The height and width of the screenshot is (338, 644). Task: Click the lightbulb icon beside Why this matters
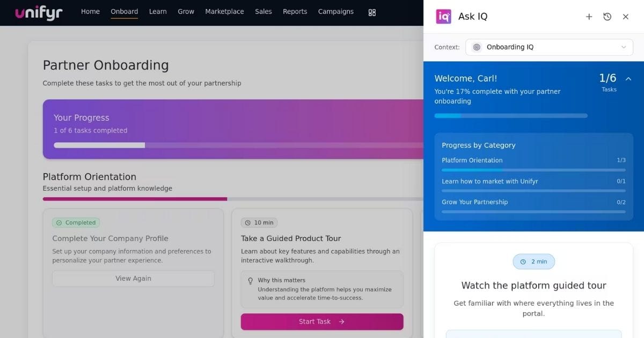(x=250, y=281)
